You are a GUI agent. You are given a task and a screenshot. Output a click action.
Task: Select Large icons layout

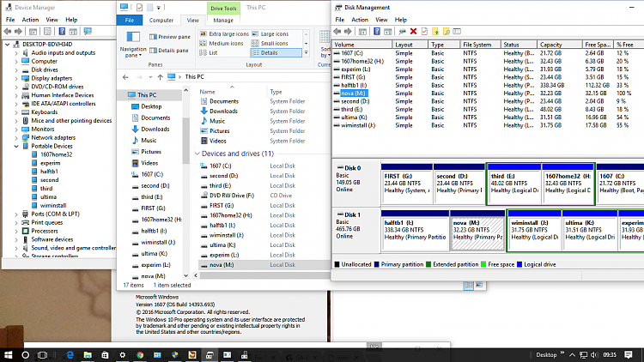click(270, 34)
